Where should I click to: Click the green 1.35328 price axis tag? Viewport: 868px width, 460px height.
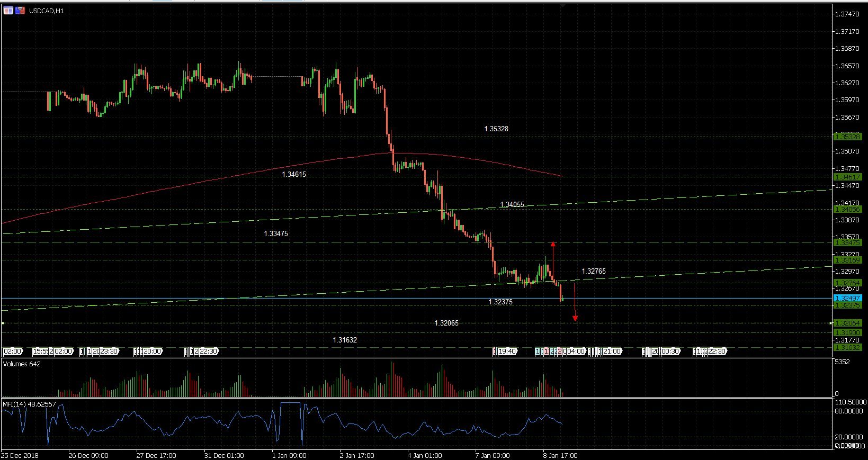(848, 137)
